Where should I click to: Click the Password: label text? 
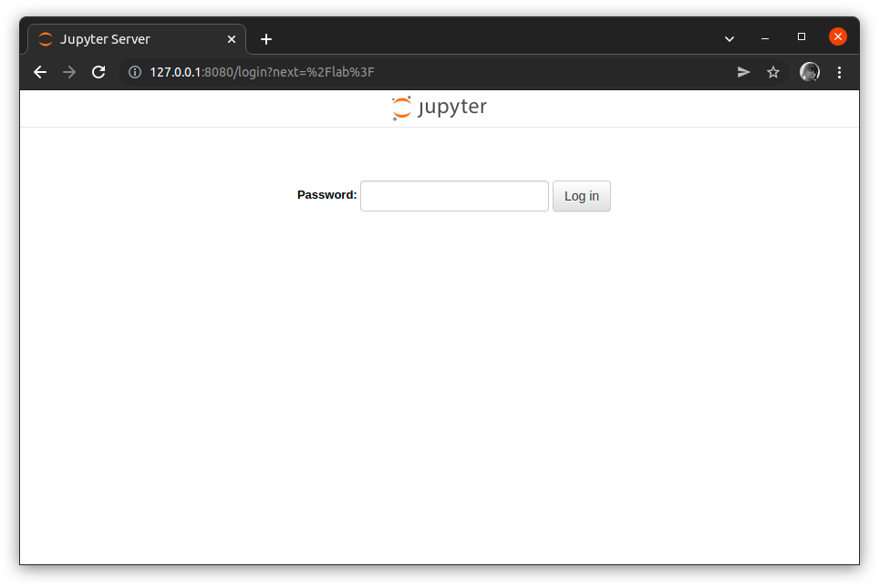326,195
